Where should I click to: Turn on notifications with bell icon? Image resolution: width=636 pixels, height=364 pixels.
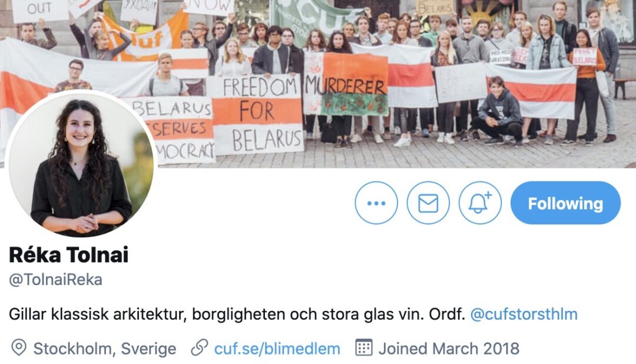tap(480, 203)
